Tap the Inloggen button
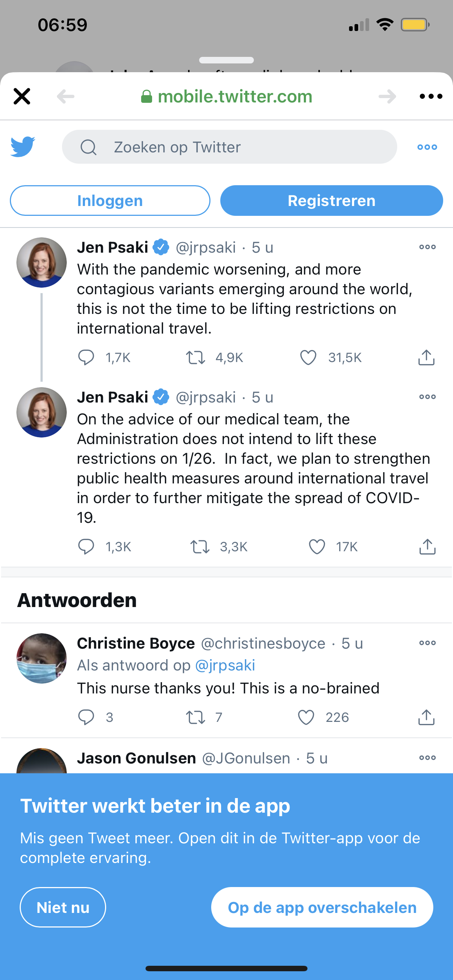 click(110, 201)
